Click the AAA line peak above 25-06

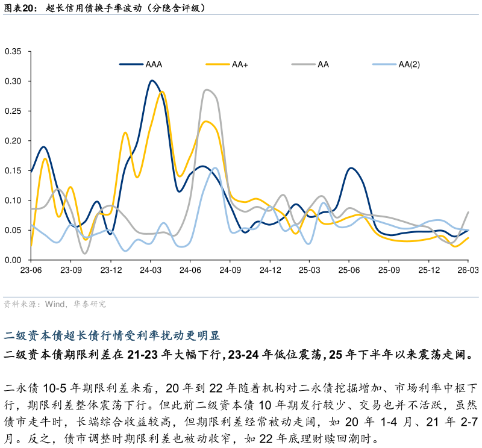pyautogui.click(x=351, y=168)
